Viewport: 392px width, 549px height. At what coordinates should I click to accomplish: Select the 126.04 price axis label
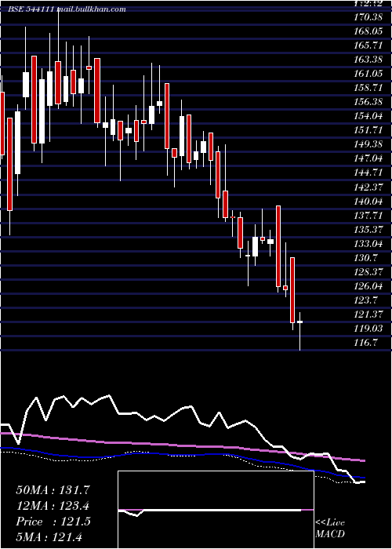tap(368, 286)
